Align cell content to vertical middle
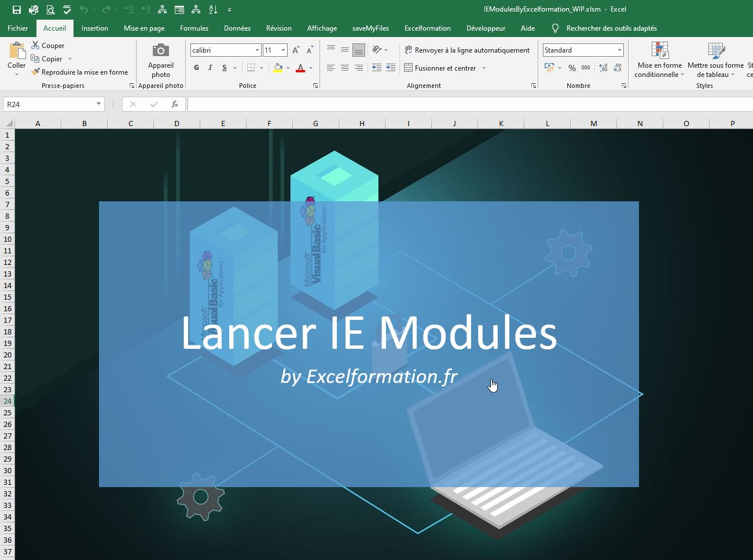This screenshot has height=560, width=753. pyautogui.click(x=345, y=49)
